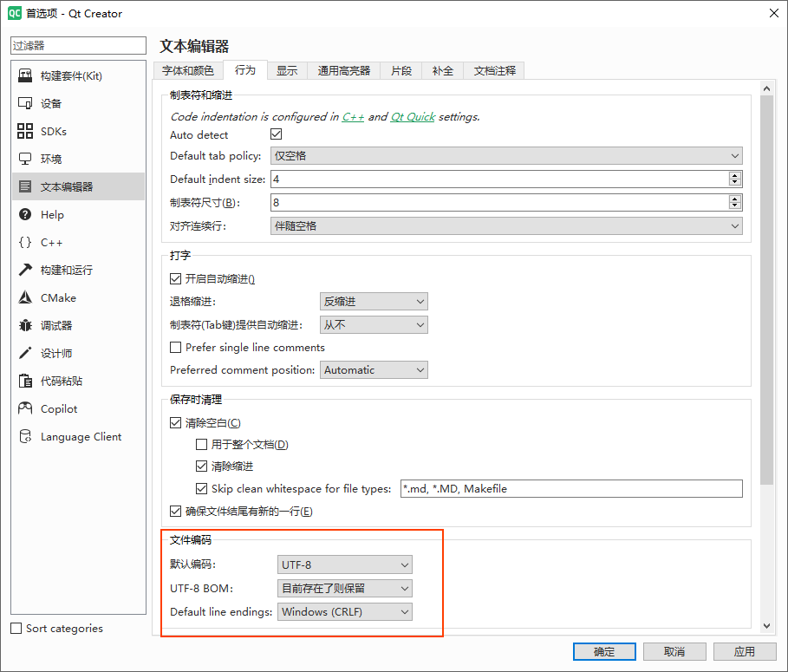Enable Prefer single line comments
This screenshot has width=788, height=672.
[x=176, y=348]
